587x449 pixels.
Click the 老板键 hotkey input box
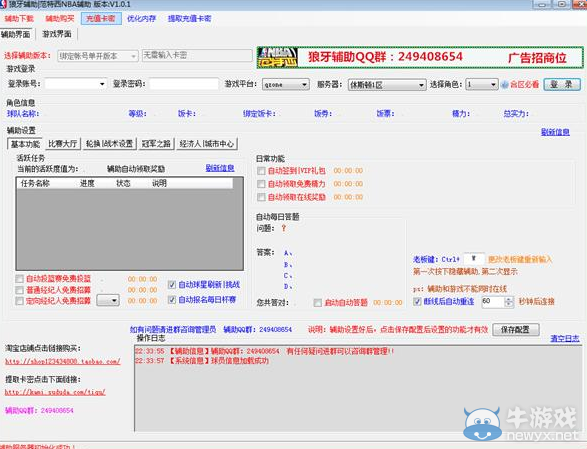click(x=473, y=259)
